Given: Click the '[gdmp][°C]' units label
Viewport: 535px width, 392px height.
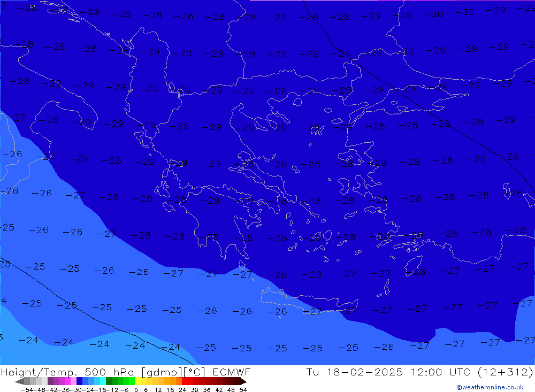Looking at the screenshot, I should click(x=173, y=372).
